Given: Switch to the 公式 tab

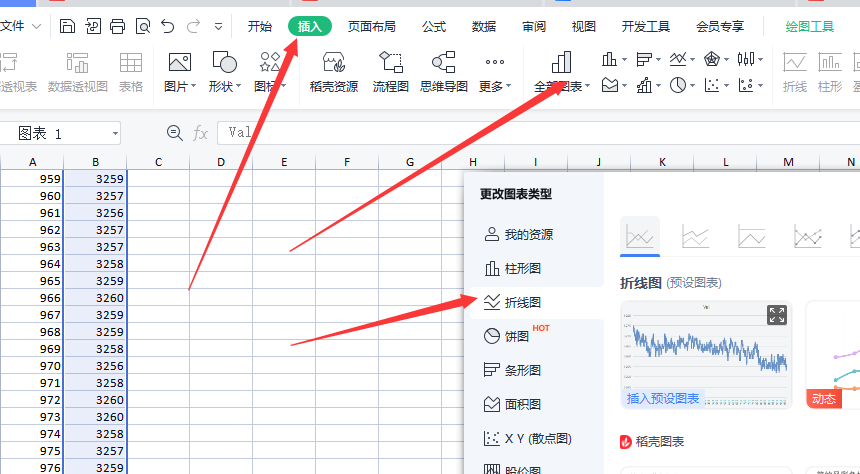Looking at the screenshot, I should click(x=434, y=26).
